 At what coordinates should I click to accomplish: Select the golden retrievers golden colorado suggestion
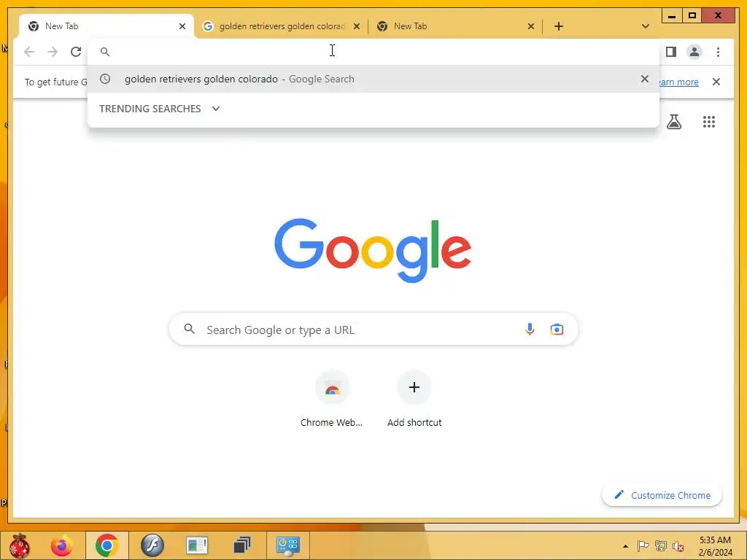[373, 79]
